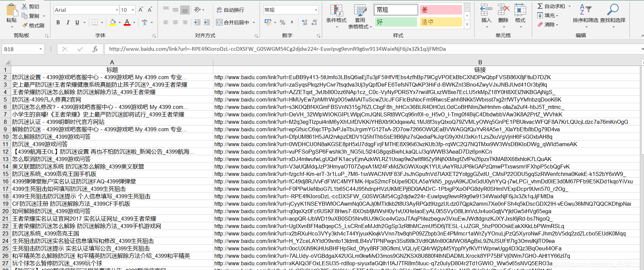Increase font size with the larger A icon
644x270 pixels.
[141, 10]
